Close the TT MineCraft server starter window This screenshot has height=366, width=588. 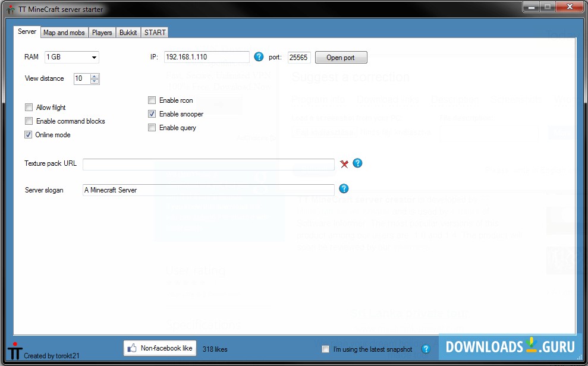(x=569, y=7)
